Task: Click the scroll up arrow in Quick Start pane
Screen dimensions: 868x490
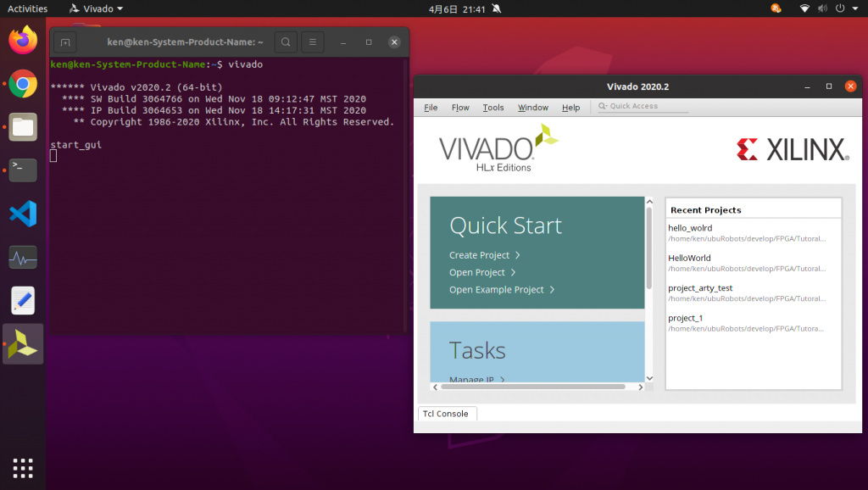Action: pos(650,202)
